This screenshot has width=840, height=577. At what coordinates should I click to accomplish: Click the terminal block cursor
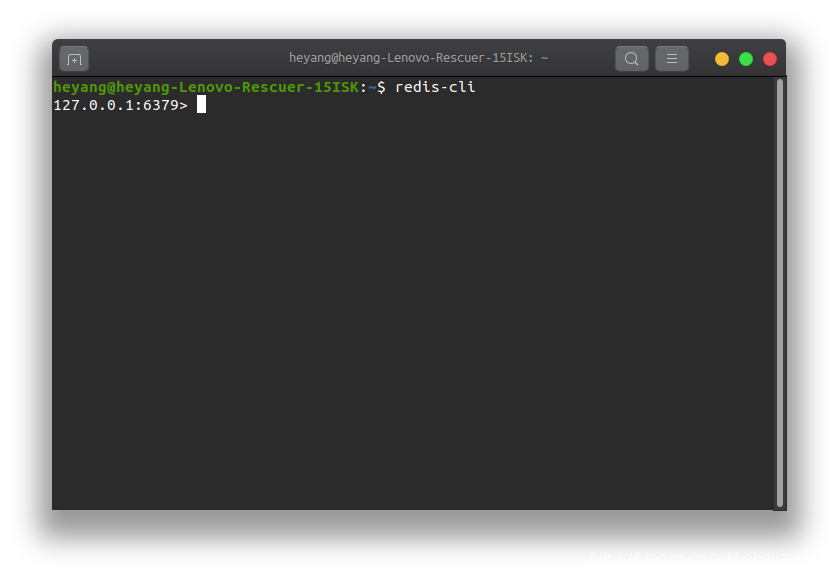(x=201, y=104)
